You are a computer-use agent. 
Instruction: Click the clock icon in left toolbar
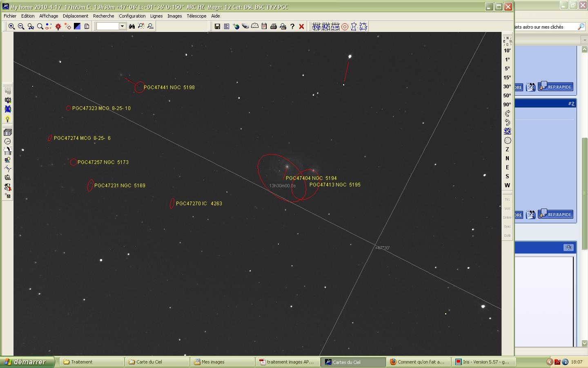tap(8, 141)
